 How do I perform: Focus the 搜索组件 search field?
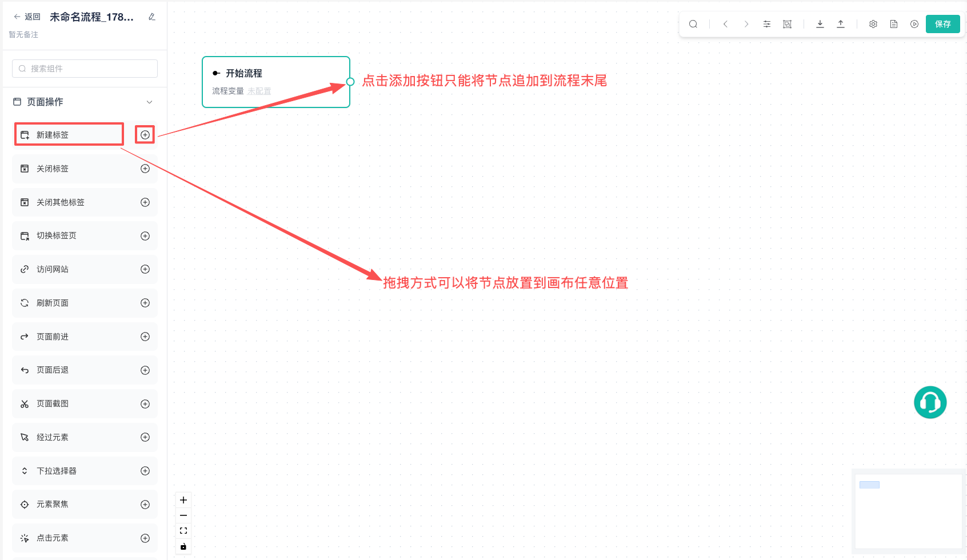(85, 69)
